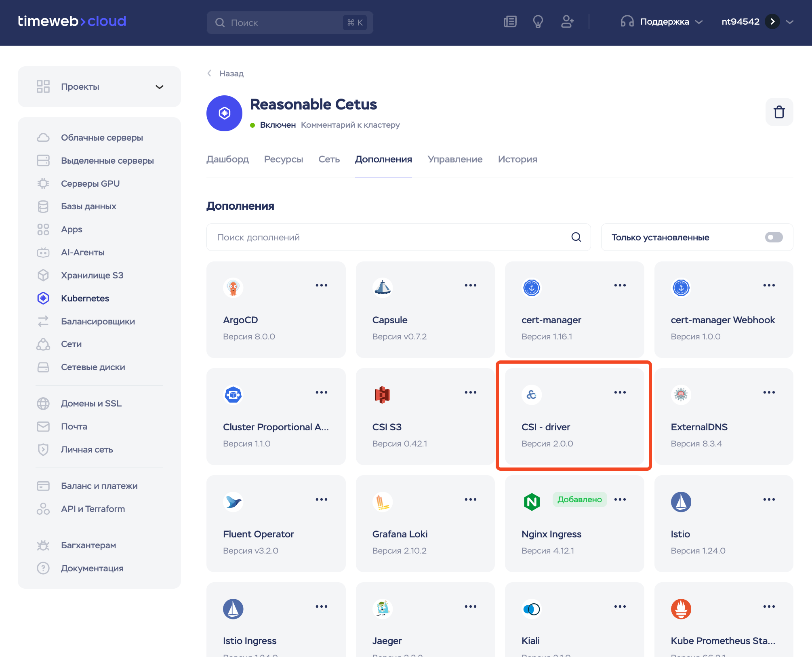The image size is (812, 657).
Task: Click the ExternalDNS icon
Action: coord(681,395)
